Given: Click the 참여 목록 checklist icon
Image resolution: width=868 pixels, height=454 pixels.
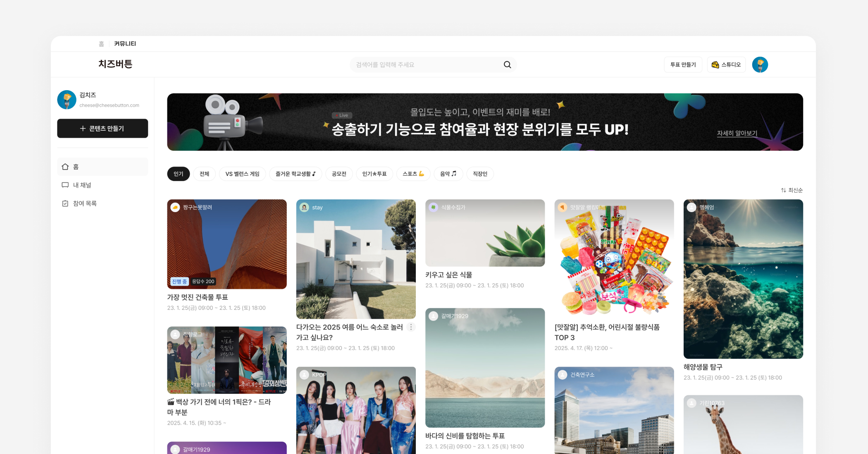Looking at the screenshot, I should [x=65, y=203].
